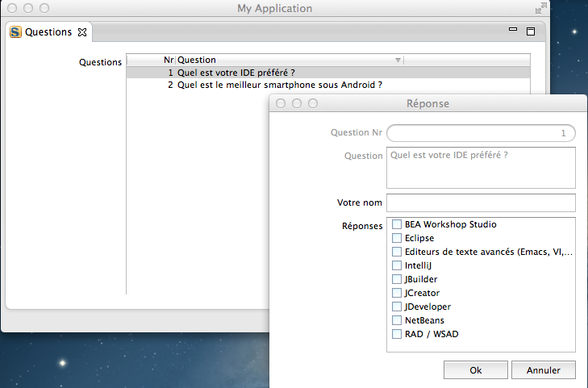This screenshot has height=388, width=588.
Task: Close the Questions tab
Action: coord(81,32)
